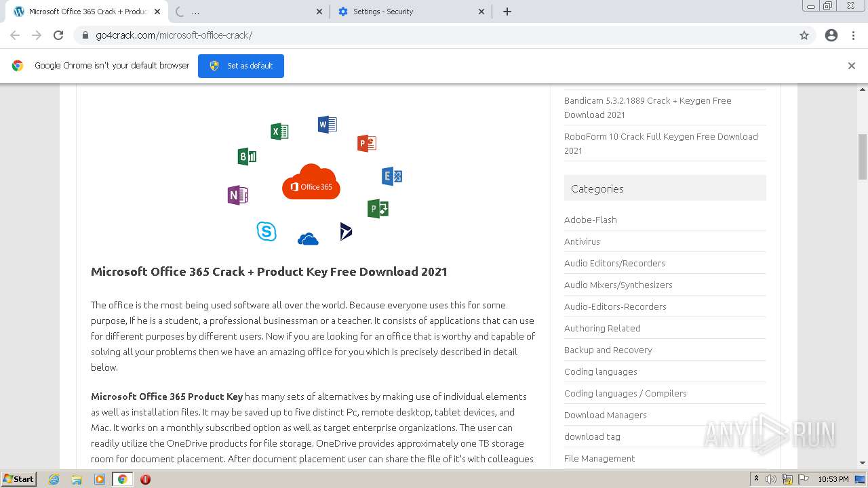Switch to the loading untitled tab

249,12
